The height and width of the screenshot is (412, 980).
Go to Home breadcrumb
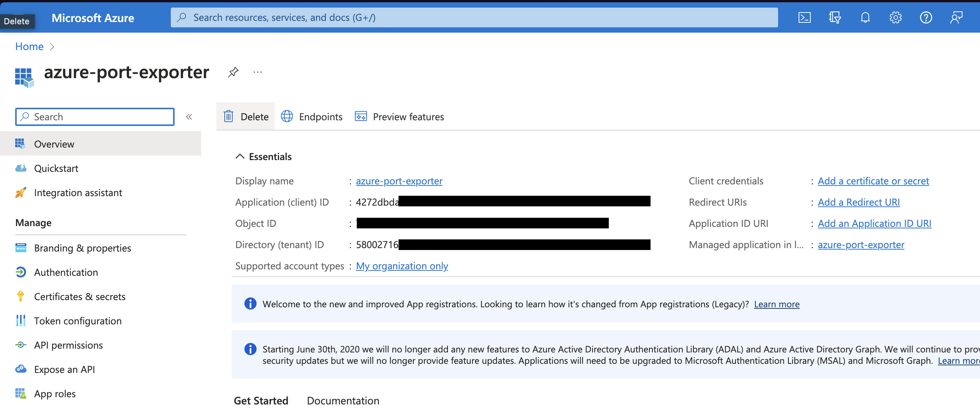tap(29, 46)
